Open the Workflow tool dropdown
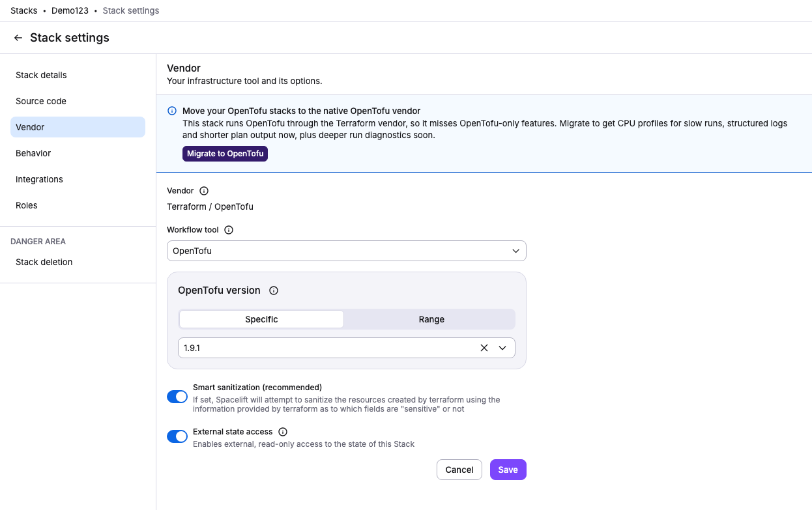 pyautogui.click(x=346, y=251)
